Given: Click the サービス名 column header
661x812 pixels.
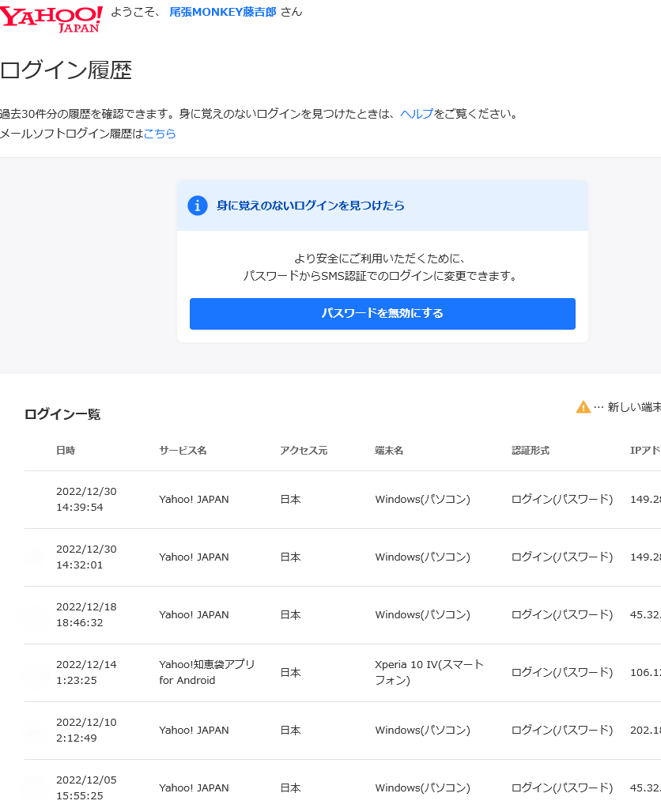Looking at the screenshot, I should [183, 451].
